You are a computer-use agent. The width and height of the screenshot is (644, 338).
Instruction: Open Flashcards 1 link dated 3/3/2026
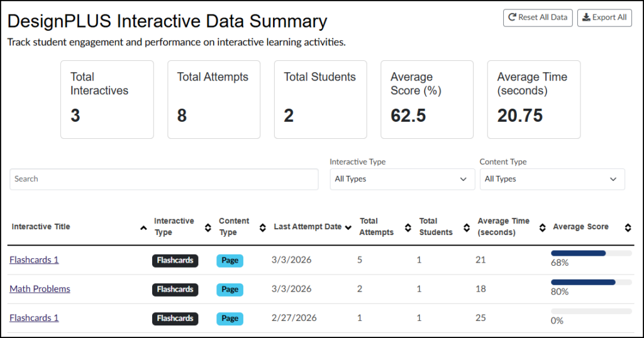click(34, 260)
